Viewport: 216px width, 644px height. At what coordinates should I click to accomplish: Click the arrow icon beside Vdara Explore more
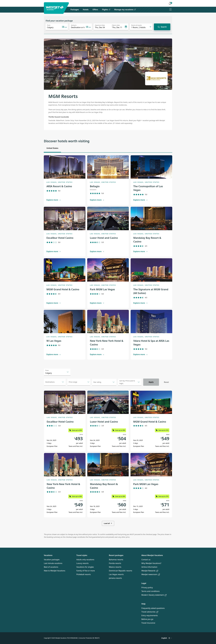pyautogui.click(x=147, y=355)
